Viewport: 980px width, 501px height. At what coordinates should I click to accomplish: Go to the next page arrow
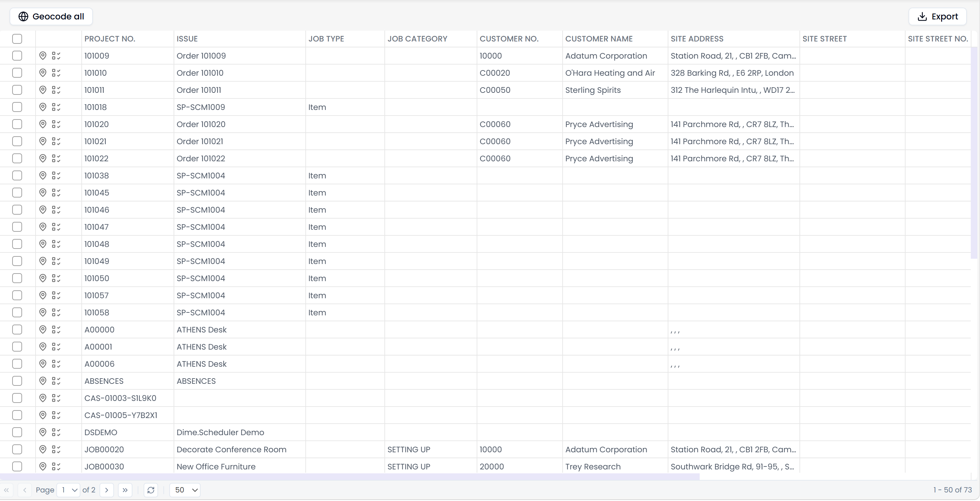107,490
